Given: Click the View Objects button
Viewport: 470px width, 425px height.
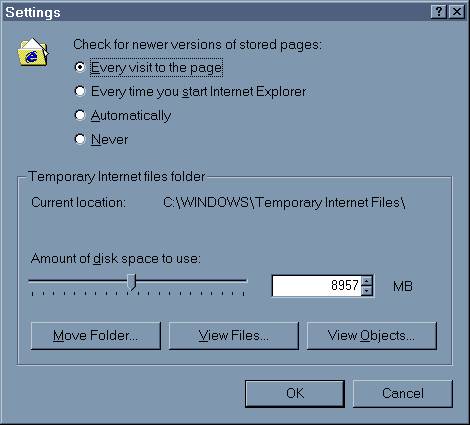Looking at the screenshot, I should coord(372,336).
